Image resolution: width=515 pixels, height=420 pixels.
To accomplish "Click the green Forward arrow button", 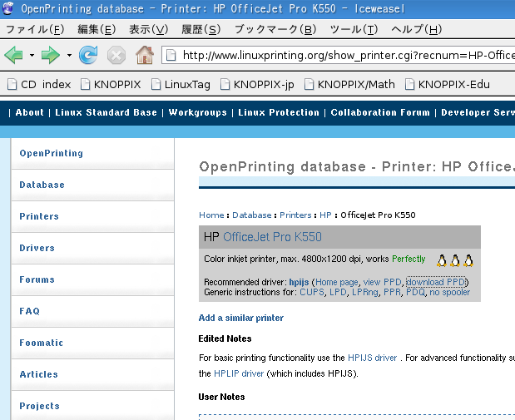I will click(x=51, y=55).
